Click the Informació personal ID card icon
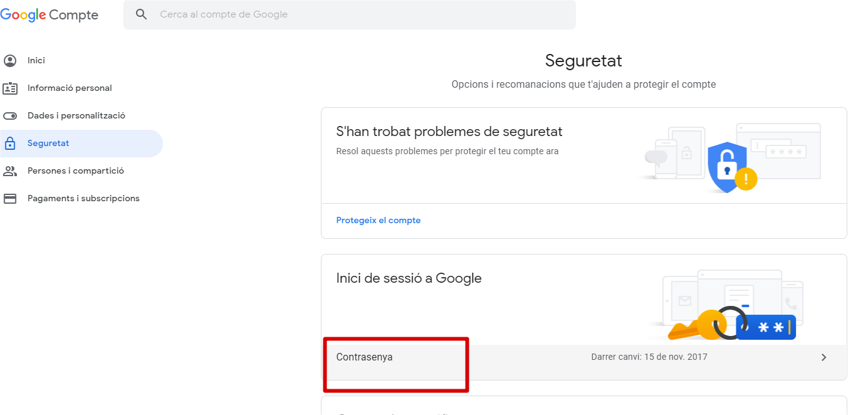This screenshot has height=415, width=868. pyautogui.click(x=10, y=88)
